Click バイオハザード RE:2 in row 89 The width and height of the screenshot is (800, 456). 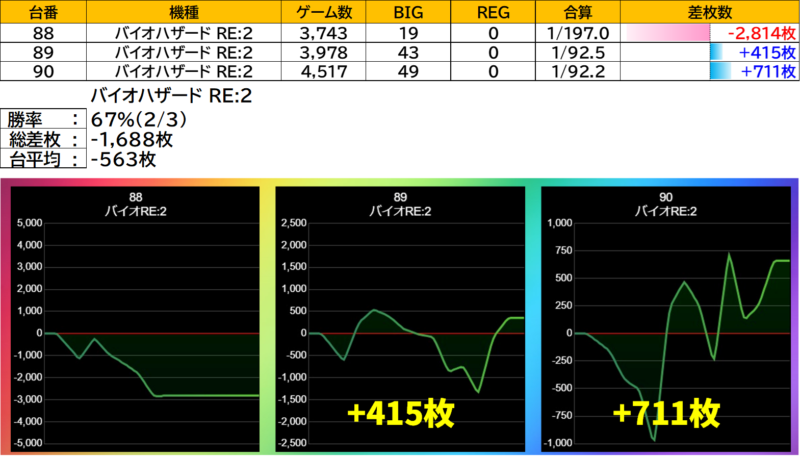pyautogui.click(x=184, y=53)
